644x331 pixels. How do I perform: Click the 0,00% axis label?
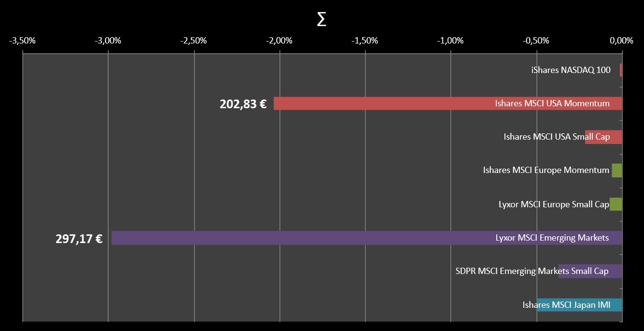point(621,41)
